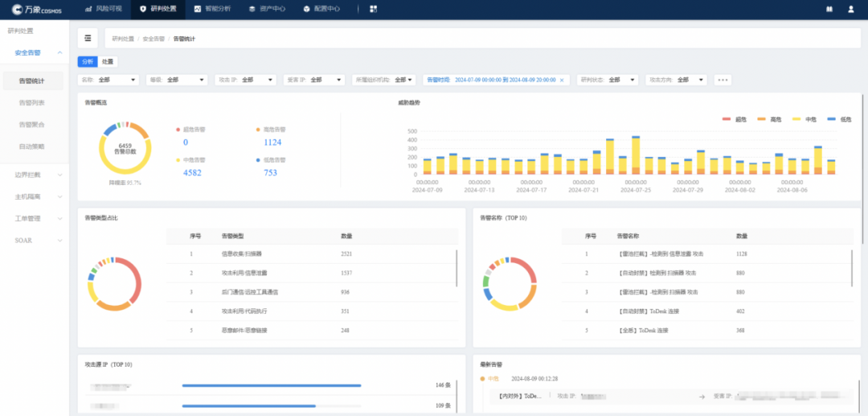Click the 万象 COSMOS logo
This screenshot has height=416, width=868.
[x=36, y=9]
